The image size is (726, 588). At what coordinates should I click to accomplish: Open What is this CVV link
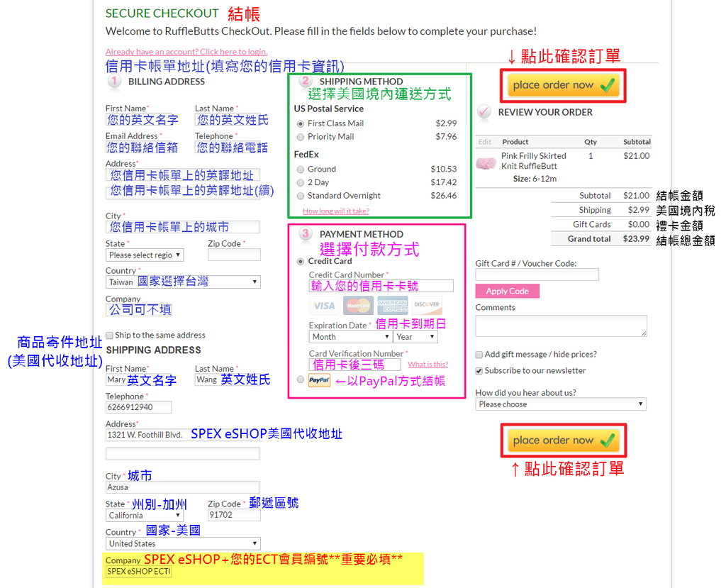pos(428,365)
